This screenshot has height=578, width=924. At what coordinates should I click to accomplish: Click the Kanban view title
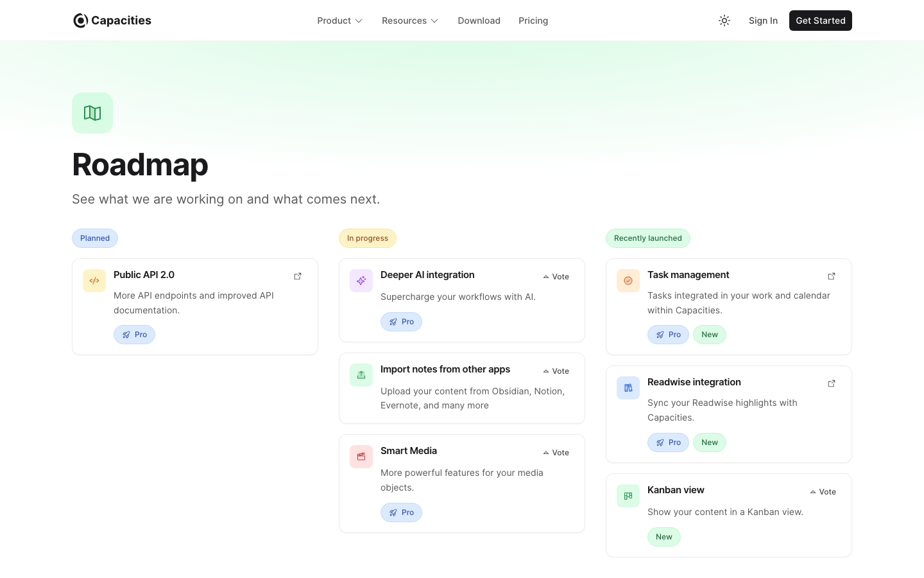[676, 490]
